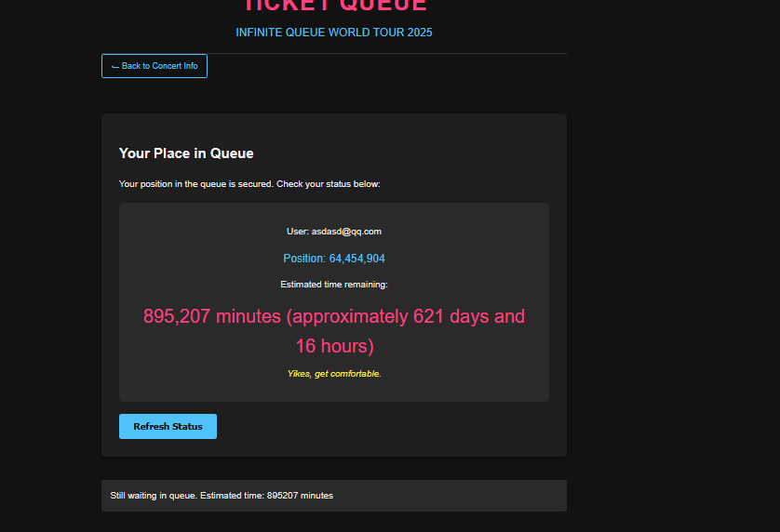
Task: Click the Estimated time remaining label
Action: (334, 285)
